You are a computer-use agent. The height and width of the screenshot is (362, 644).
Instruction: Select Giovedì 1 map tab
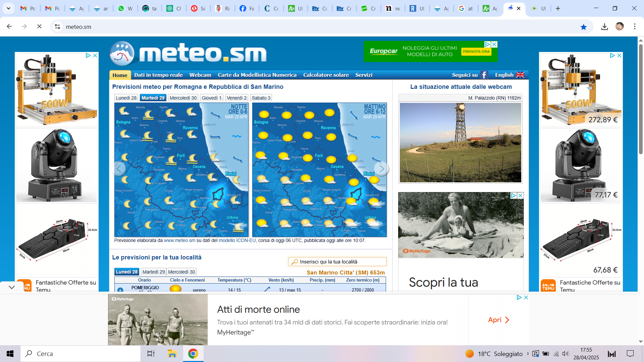click(x=212, y=98)
